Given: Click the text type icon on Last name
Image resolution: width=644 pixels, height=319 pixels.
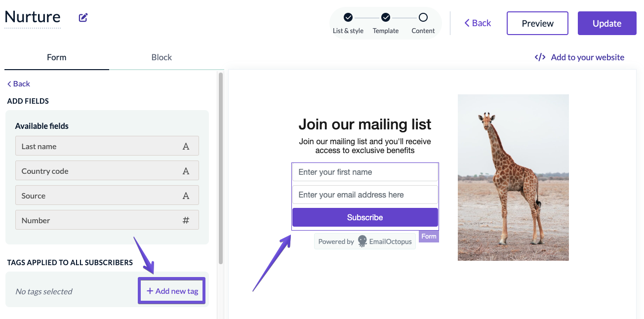Looking at the screenshot, I should click(x=186, y=146).
